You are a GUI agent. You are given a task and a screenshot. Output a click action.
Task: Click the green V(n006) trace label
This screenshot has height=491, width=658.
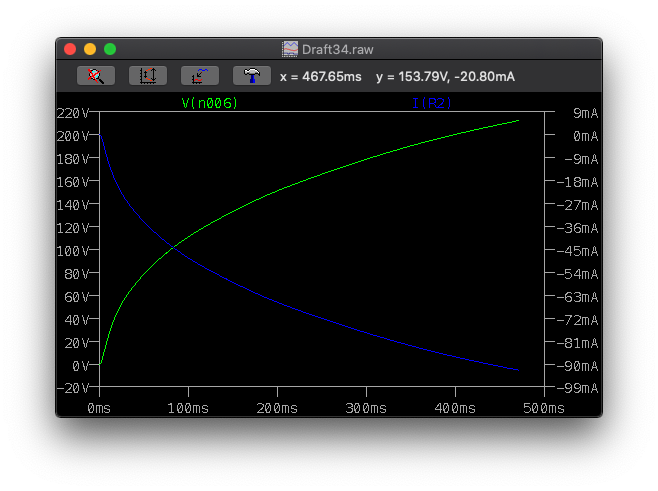click(x=210, y=103)
